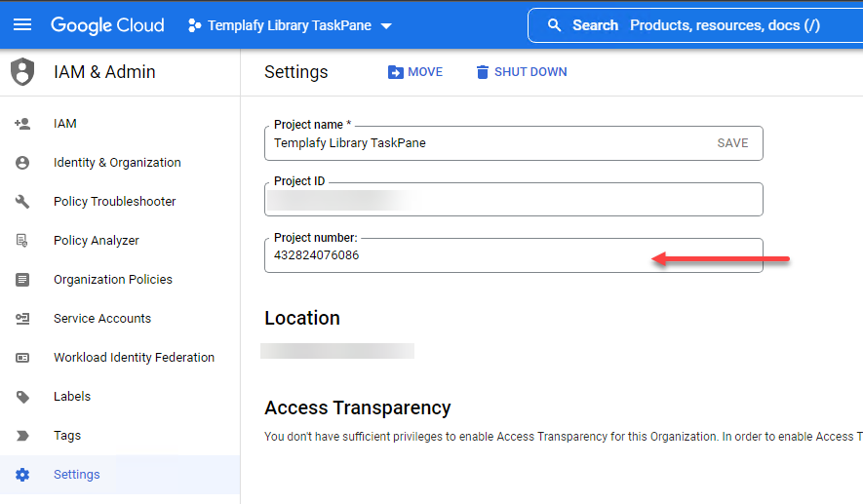The height and width of the screenshot is (504, 863).
Task: Click the IAM & Admin shield icon
Action: [22, 71]
